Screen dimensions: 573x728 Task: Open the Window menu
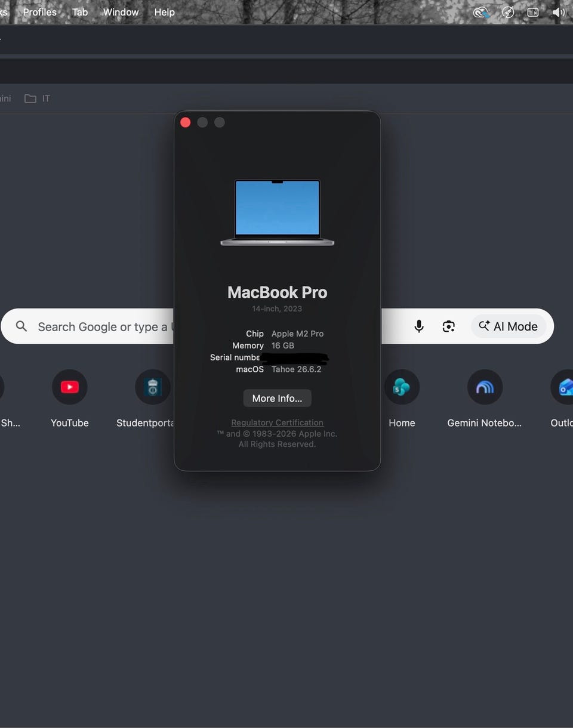point(121,12)
